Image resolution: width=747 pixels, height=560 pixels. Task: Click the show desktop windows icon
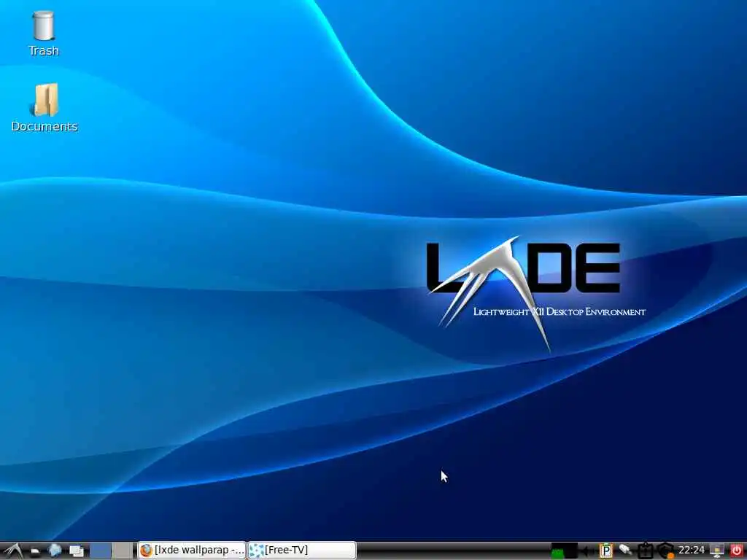pyautogui.click(x=76, y=551)
